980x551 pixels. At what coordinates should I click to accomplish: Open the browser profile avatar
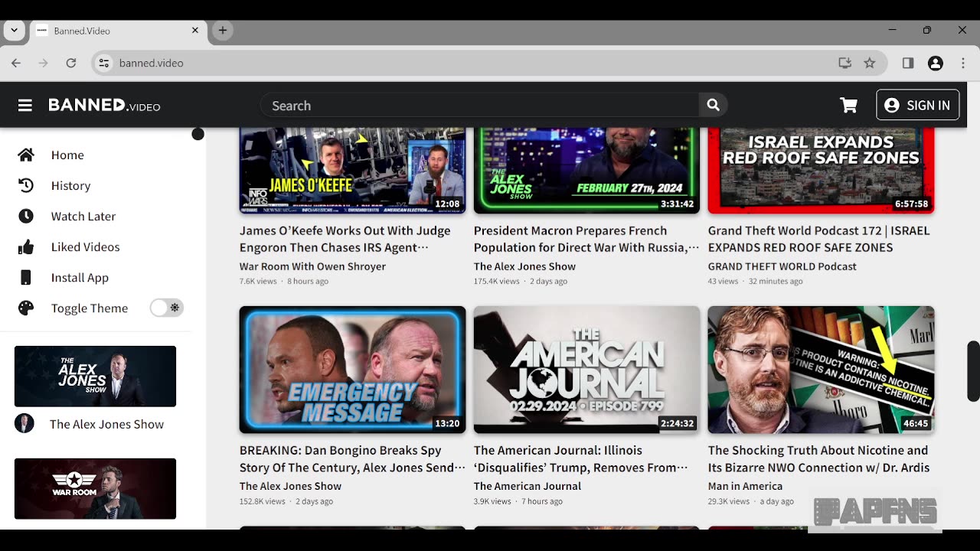pos(936,63)
